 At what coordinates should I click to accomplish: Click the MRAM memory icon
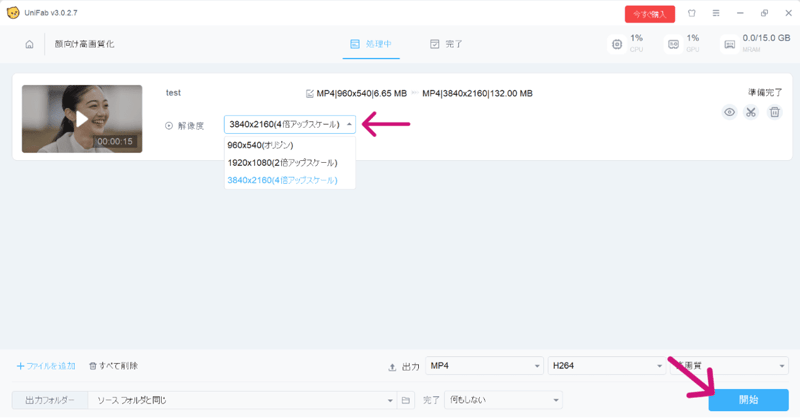click(x=730, y=44)
